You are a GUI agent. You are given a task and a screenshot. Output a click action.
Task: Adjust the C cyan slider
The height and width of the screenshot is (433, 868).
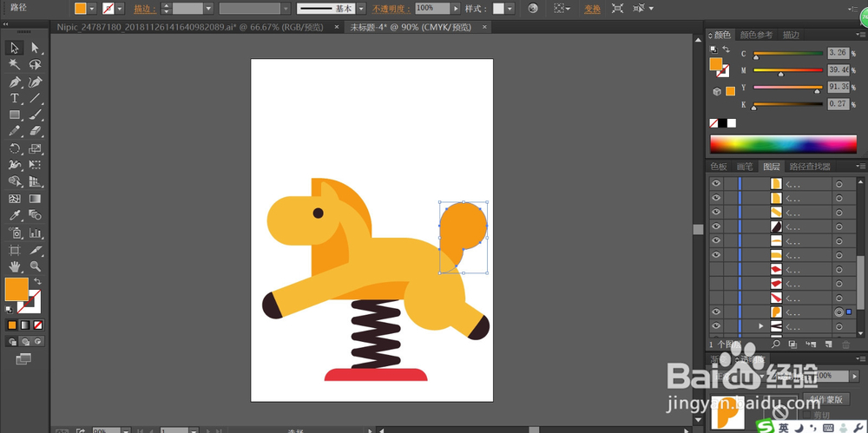click(788, 55)
